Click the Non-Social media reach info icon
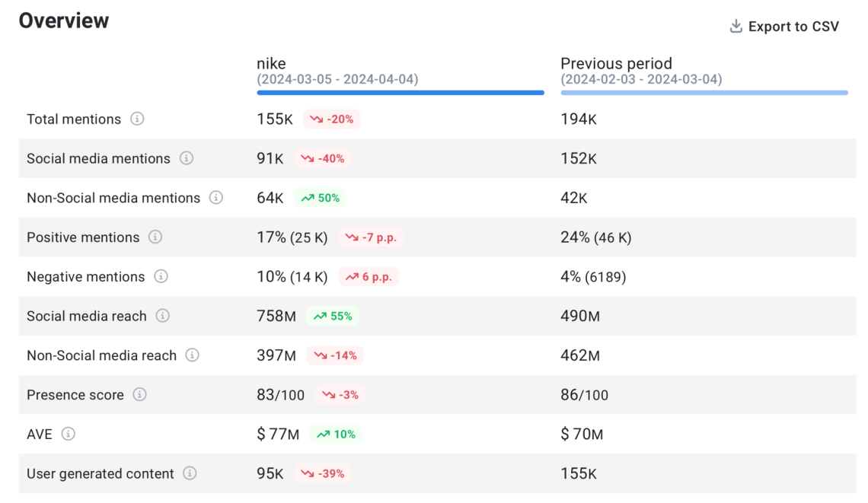The width and height of the screenshot is (868, 503). coord(193,355)
